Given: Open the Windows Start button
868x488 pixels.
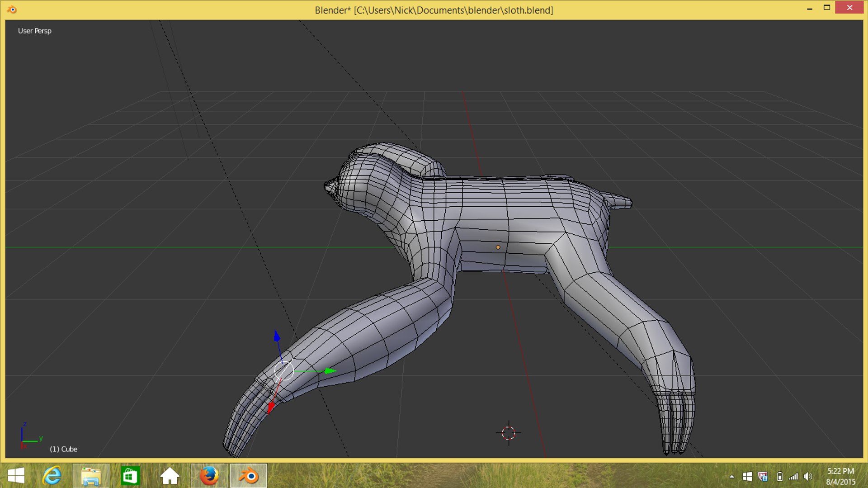Looking at the screenshot, I should 16,476.
